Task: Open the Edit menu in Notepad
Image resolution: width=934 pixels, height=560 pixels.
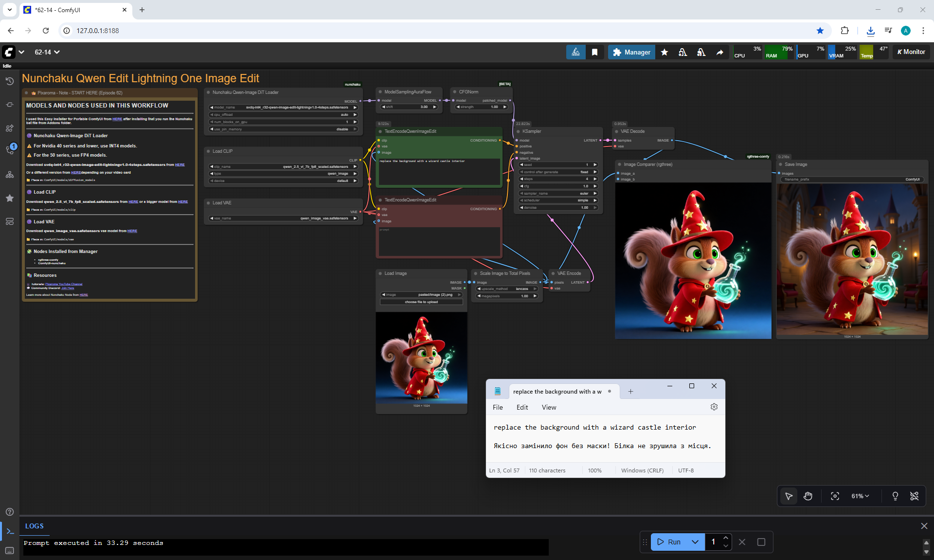Action: (522, 407)
